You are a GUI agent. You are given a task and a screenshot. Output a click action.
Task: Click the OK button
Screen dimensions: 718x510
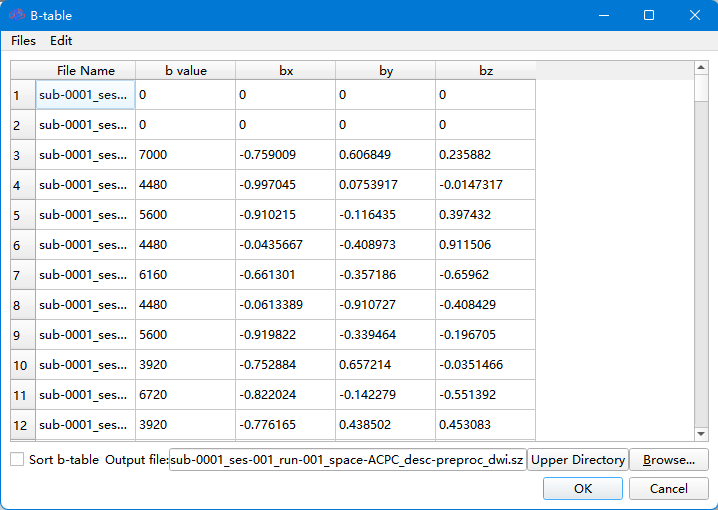[582, 488]
